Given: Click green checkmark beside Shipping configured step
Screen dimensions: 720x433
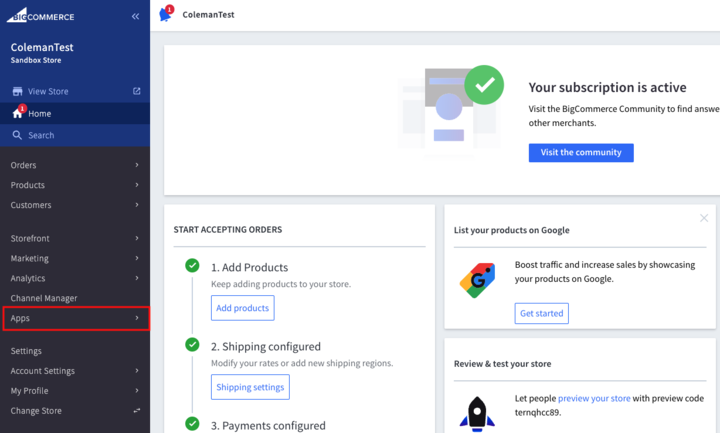Looking at the screenshot, I should point(192,344).
